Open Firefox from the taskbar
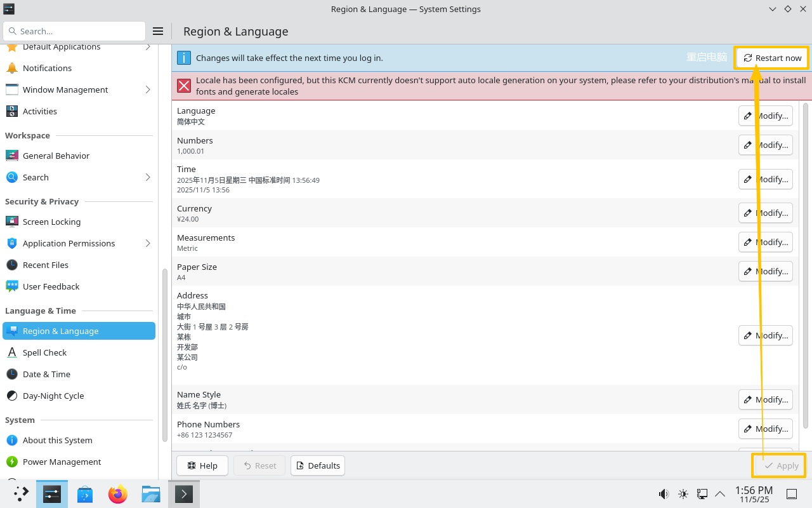 [117, 494]
